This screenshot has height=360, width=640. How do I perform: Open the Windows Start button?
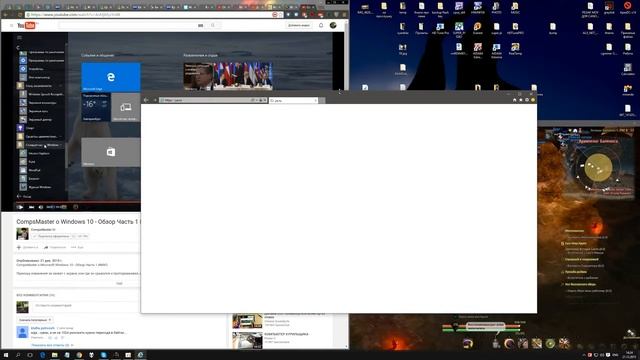(x=6, y=355)
